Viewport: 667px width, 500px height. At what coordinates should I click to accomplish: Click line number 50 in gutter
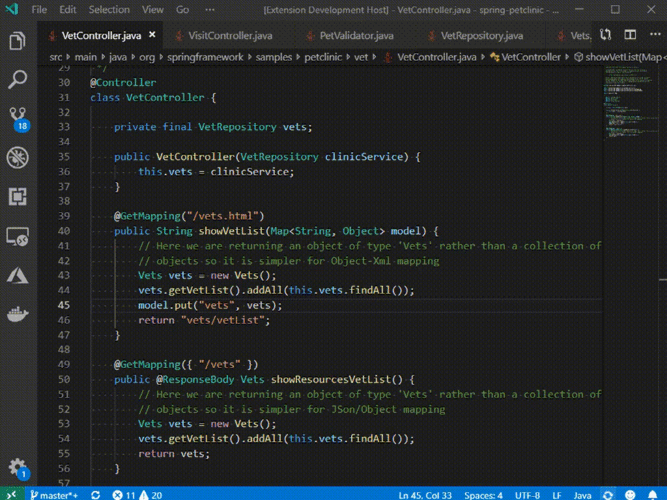click(64, 380)
